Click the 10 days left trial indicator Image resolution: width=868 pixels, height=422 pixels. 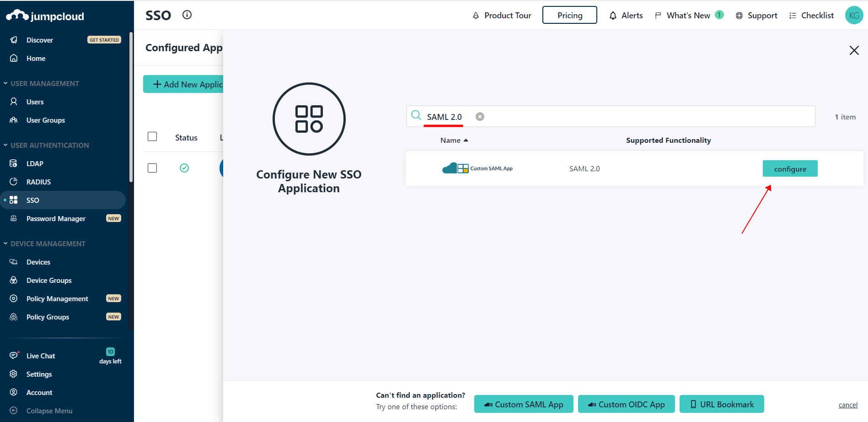pos(110,356)
